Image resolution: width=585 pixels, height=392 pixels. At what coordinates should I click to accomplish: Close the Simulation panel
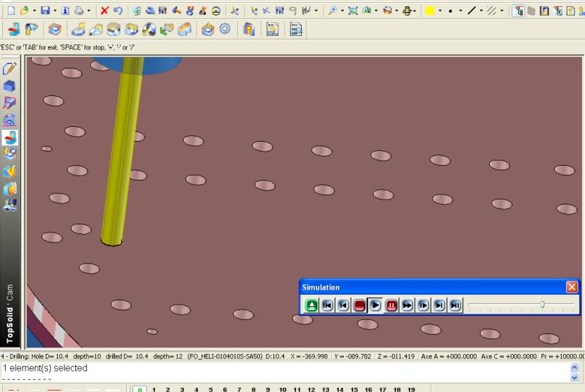tap(572, 287)
